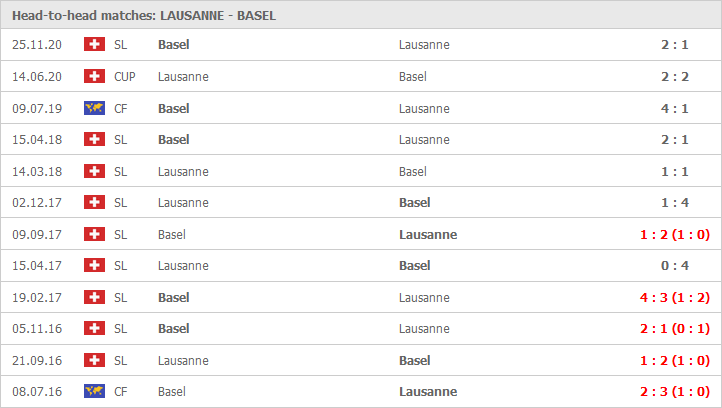
Task: Click the world flag on 08.07.16 row
Action: (94, 391)
